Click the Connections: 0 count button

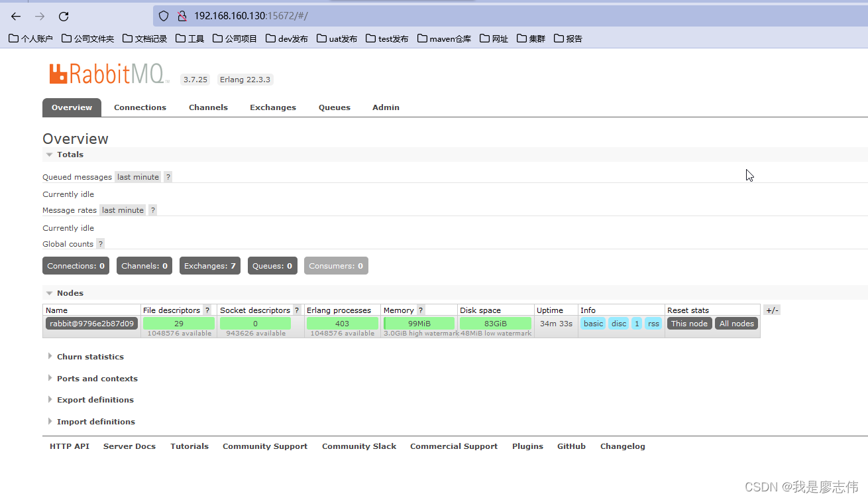point(76,266)
